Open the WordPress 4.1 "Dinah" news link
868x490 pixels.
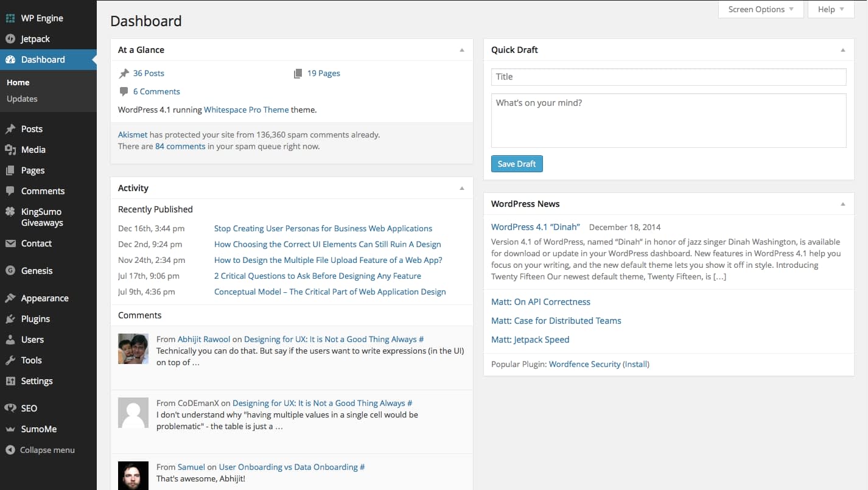(536, 226)
